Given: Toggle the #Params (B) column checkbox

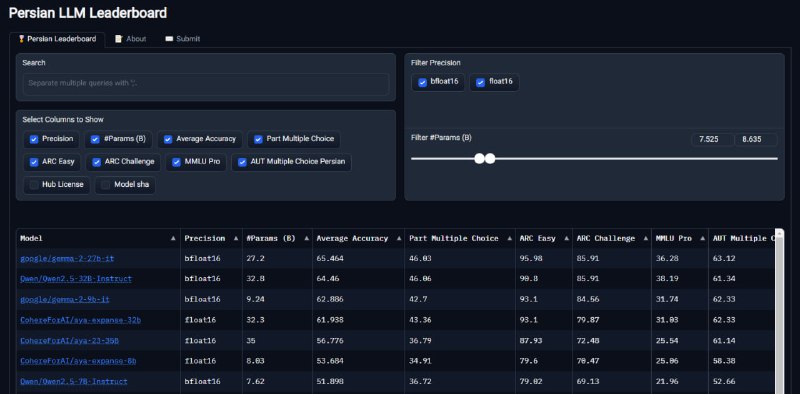Looking at the screenshot, I should click(95, 139).
